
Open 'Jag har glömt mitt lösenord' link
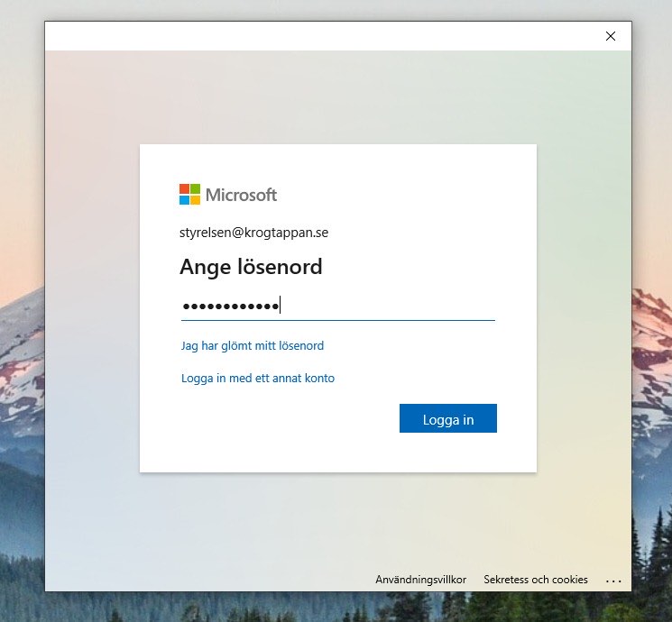pyautogui.click(x=252, y=346)
